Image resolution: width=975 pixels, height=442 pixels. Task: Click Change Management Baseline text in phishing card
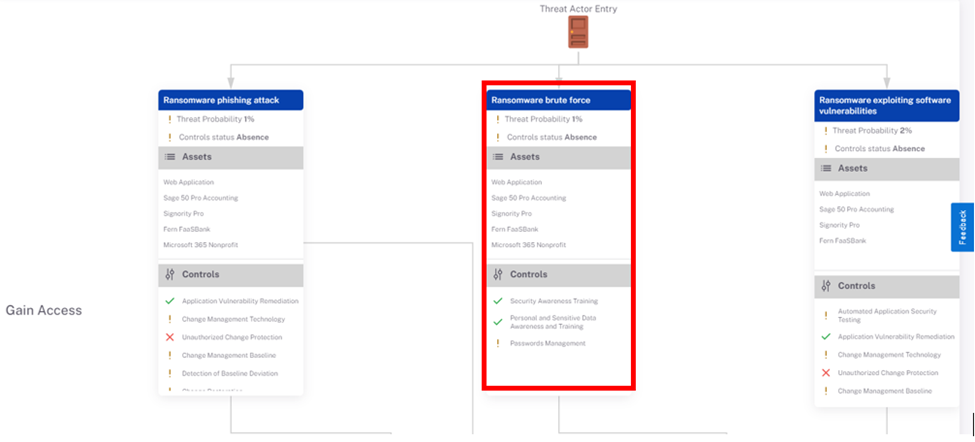[x=229, y=356]
